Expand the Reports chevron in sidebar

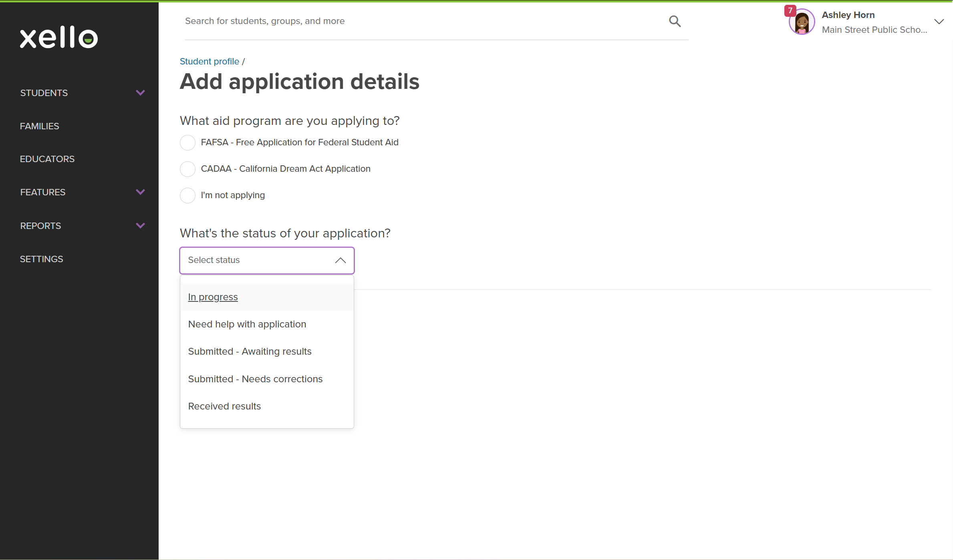point(140,226)
